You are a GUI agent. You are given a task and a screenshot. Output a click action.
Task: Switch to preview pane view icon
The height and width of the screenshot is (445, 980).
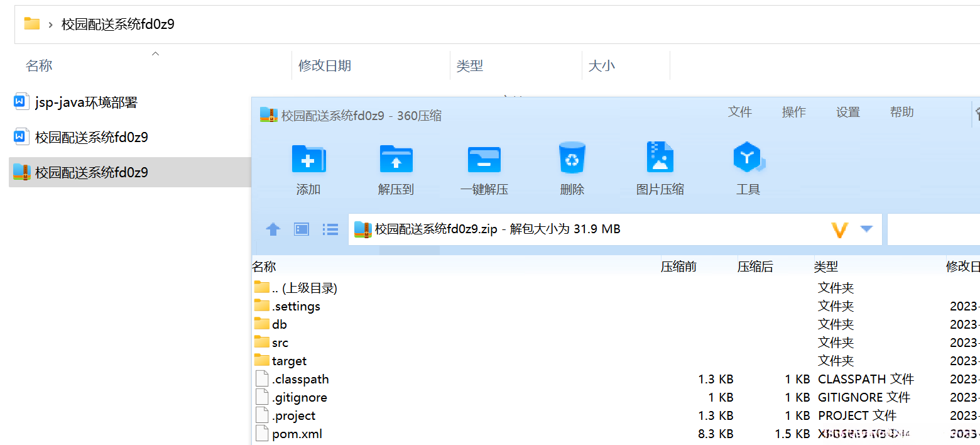pos(302,229)
